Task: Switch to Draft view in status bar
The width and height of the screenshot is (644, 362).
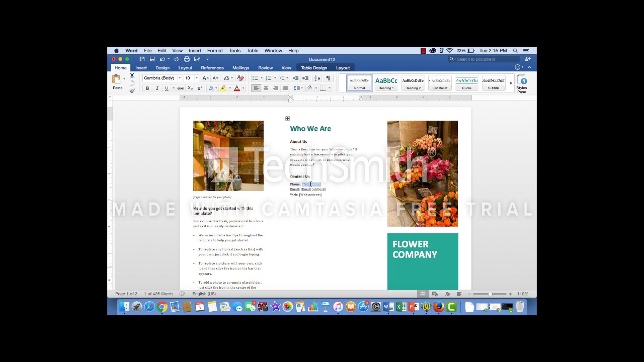Action: pos(459,294)
